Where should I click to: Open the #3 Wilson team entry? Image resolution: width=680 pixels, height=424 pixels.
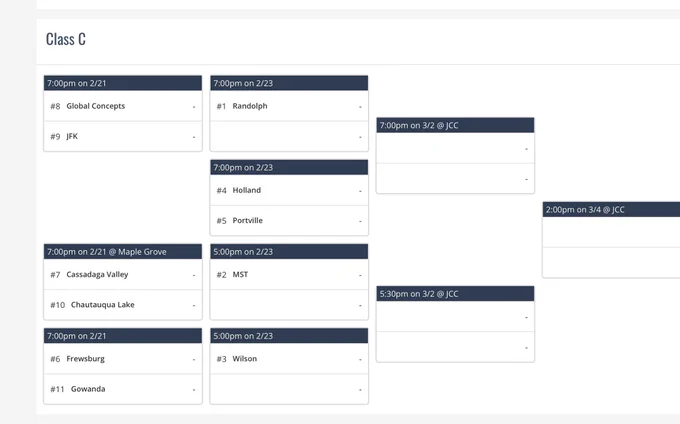(x=289, y=359)
